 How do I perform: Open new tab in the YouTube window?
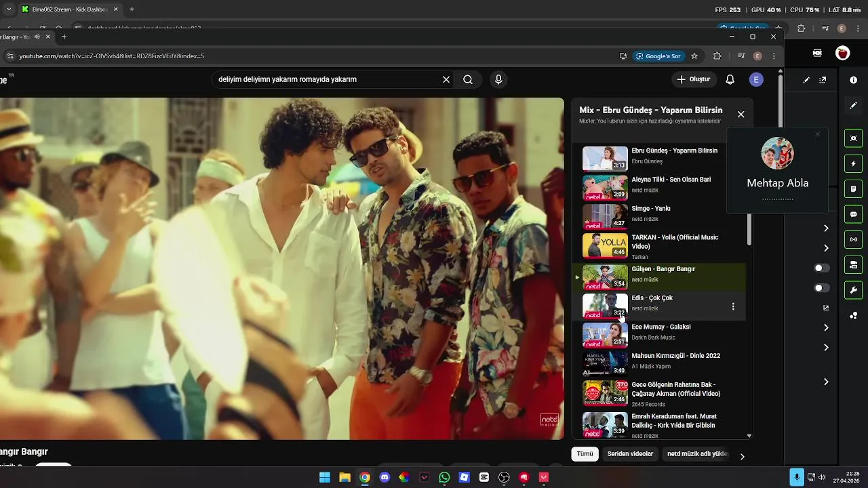[64, 37]
